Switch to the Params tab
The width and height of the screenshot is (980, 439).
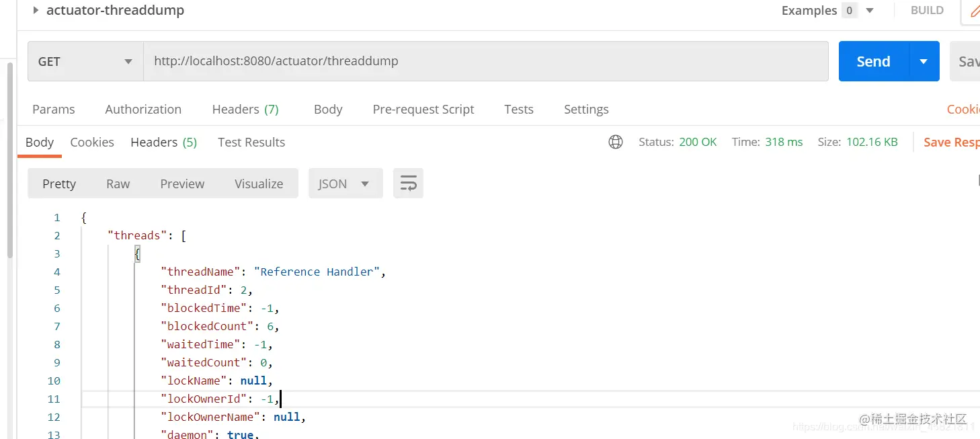point(54,109)
